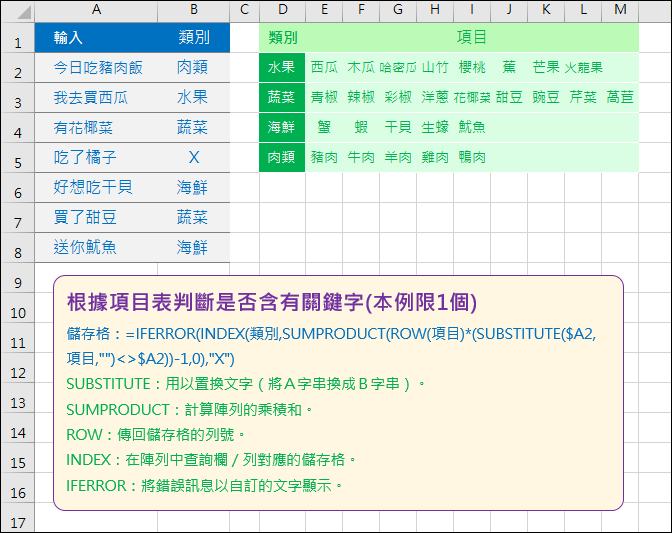
Task: Click the 彩椒 item cell
Action: coord(398,98)
